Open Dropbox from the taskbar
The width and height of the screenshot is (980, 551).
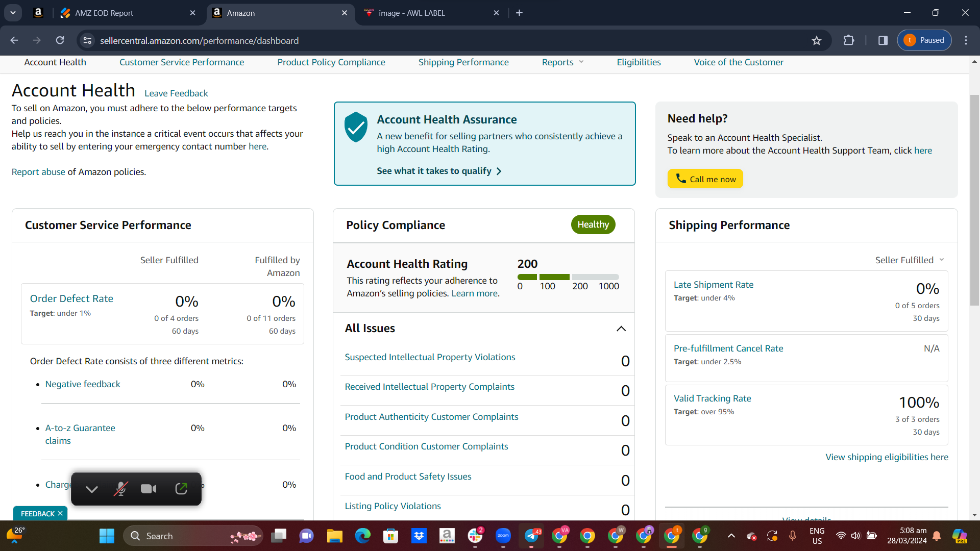419,536
